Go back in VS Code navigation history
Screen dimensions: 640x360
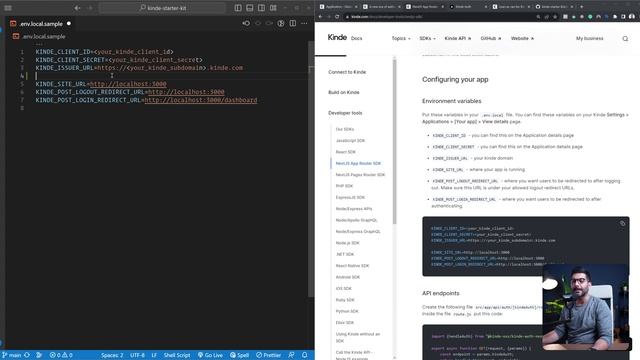(77, 8)
